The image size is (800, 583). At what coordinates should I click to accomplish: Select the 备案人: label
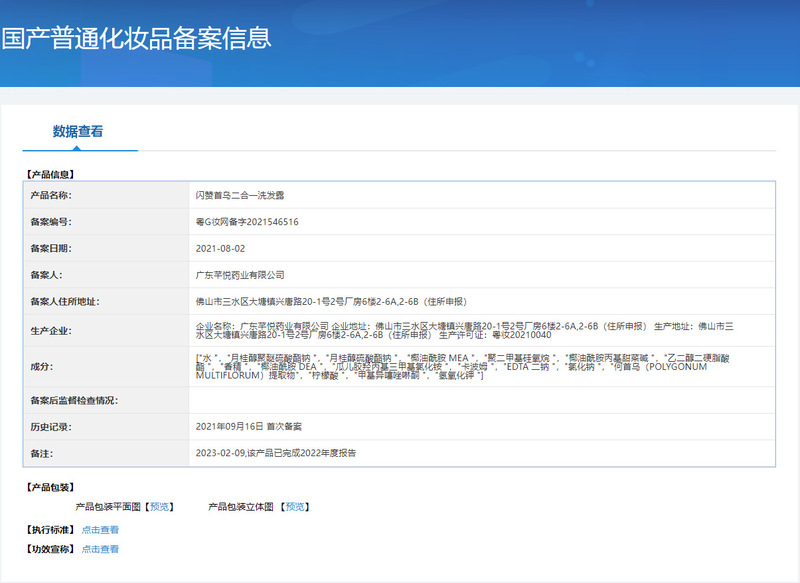tap(46, 275)
